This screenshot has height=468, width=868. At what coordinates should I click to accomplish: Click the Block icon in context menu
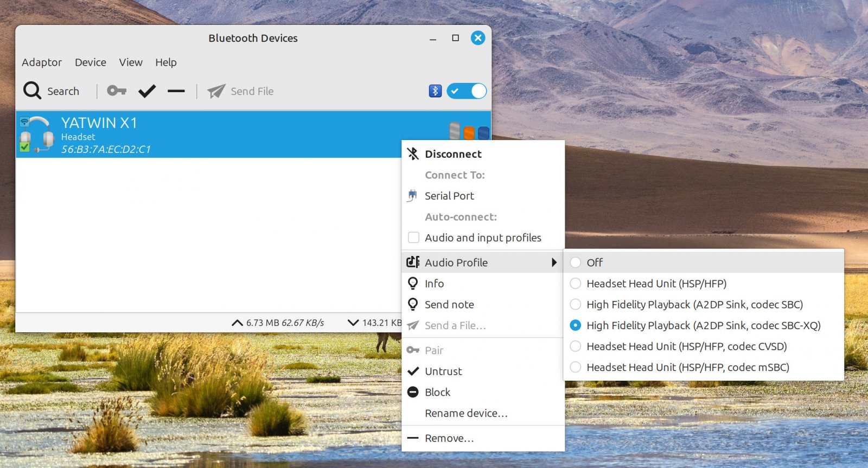[413, 392]
